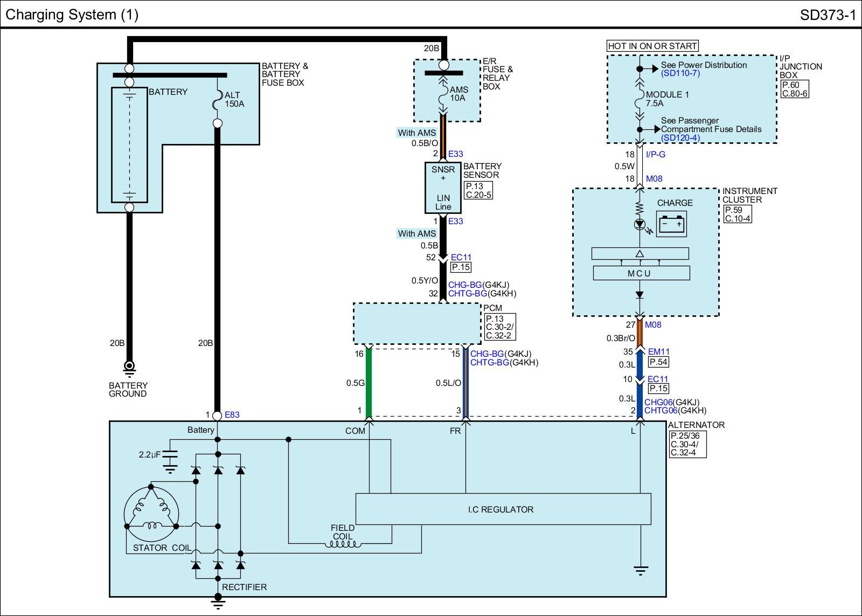The height and width of the screenshot is (616, 862).
Task: Click the CHG06 connector link
Action: click(658, 402)
